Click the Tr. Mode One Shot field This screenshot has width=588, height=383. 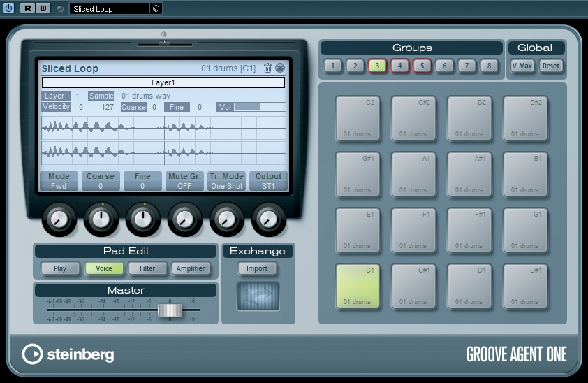(x=226, y=181)
